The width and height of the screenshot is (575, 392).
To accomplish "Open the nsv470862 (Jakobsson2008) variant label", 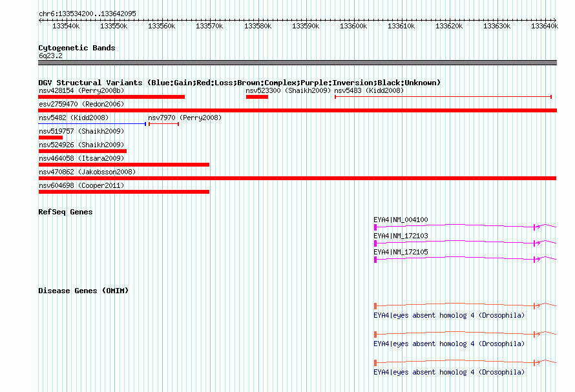I will pos(87,172).
